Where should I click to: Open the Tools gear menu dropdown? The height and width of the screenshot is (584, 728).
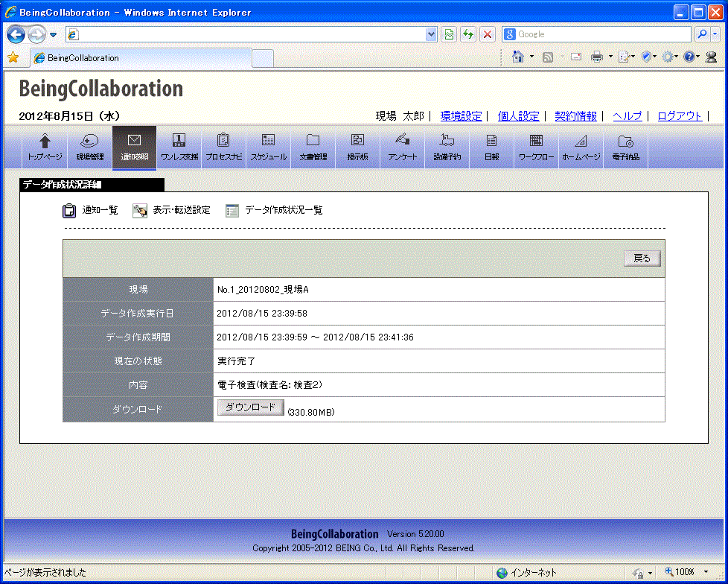pos(670,57)
